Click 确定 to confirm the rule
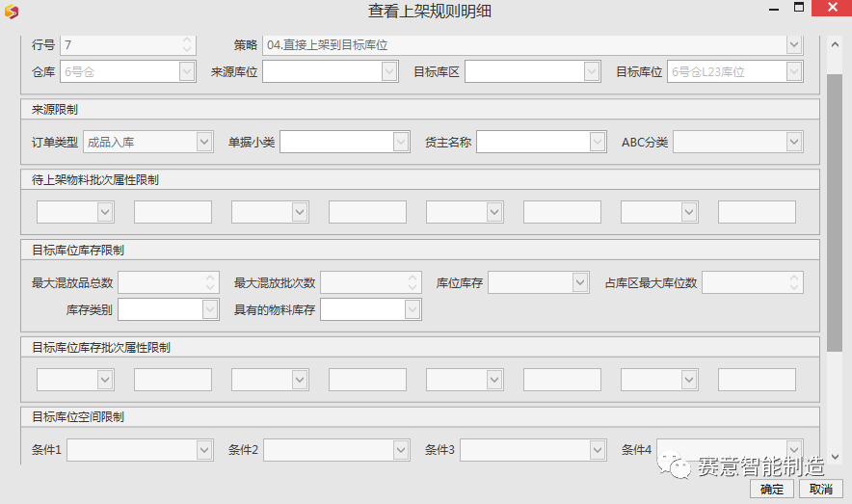 (x=771, y=490)
